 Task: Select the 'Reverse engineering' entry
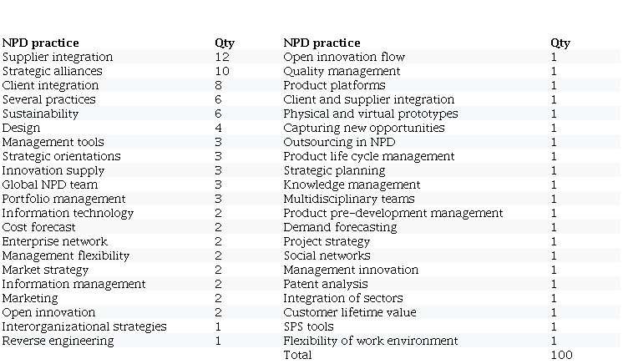pyautogui.click(x=58, y=341)
